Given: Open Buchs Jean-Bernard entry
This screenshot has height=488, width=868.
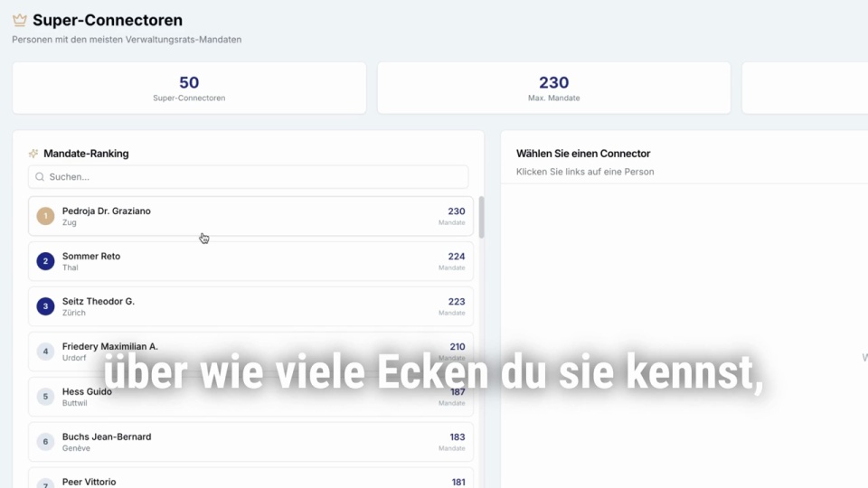Looking at the screenshot, I should click(250, 442).
